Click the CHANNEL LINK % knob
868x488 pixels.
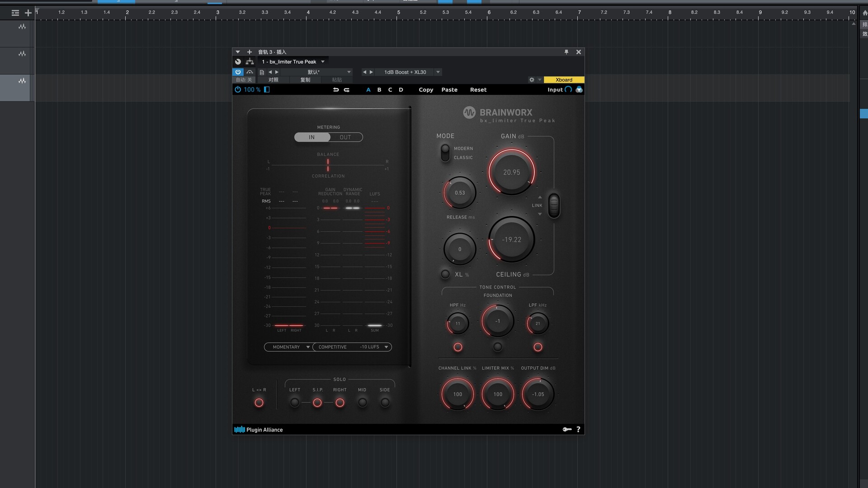[458, 394]
